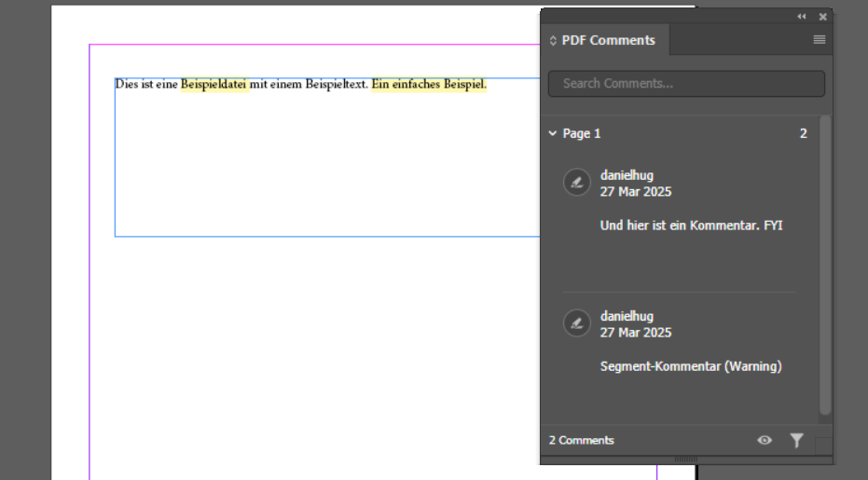Close the PDF Comments panel
Viewport: 868px width, 480px height.
point(822,17)
